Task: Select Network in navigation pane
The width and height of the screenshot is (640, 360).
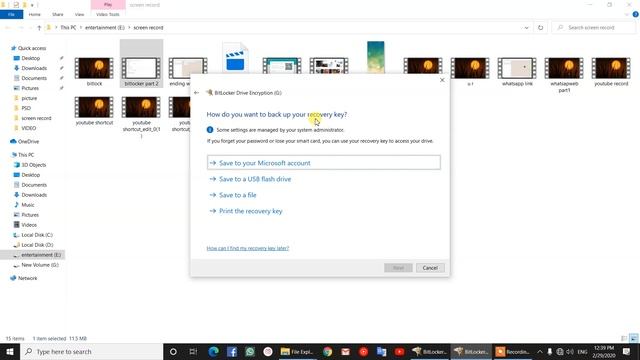Action: click(x=27, y=278)
